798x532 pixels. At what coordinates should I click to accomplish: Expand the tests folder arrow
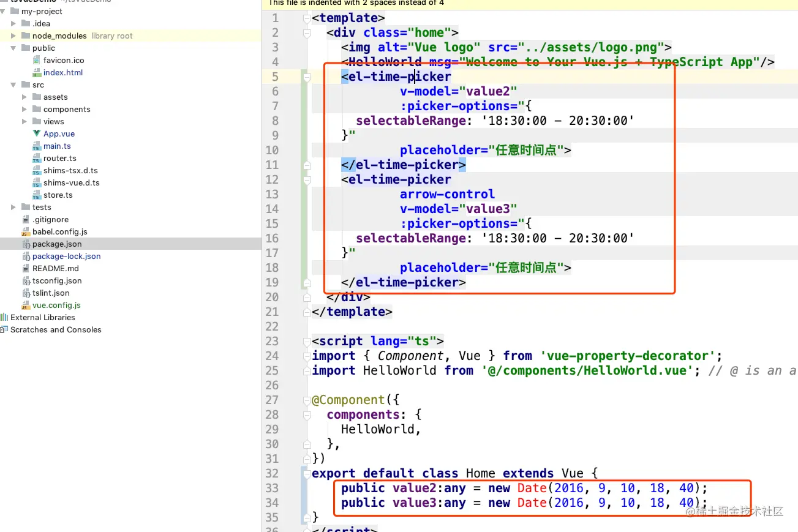click(13, 208)
